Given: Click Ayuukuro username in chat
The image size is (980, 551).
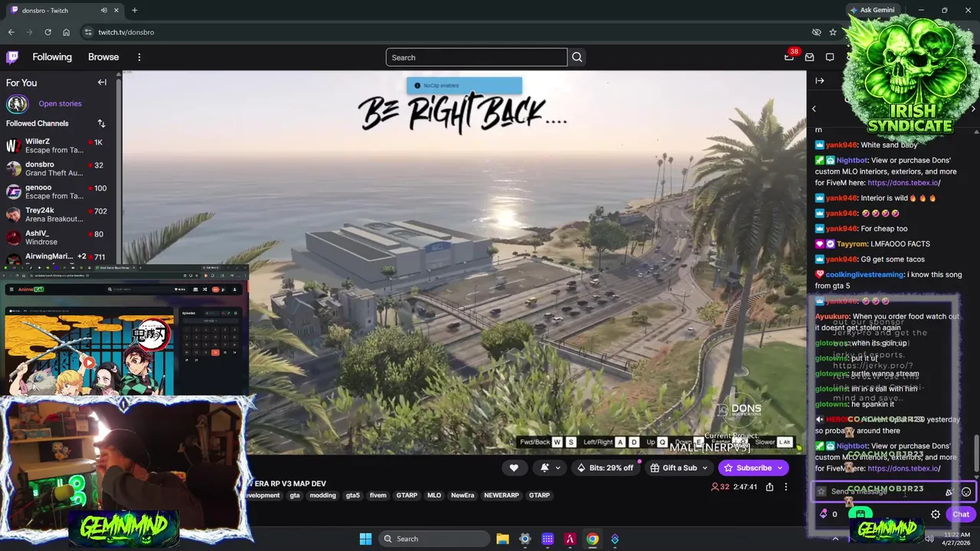Looking at the screenshot, I should coord(832,316).
